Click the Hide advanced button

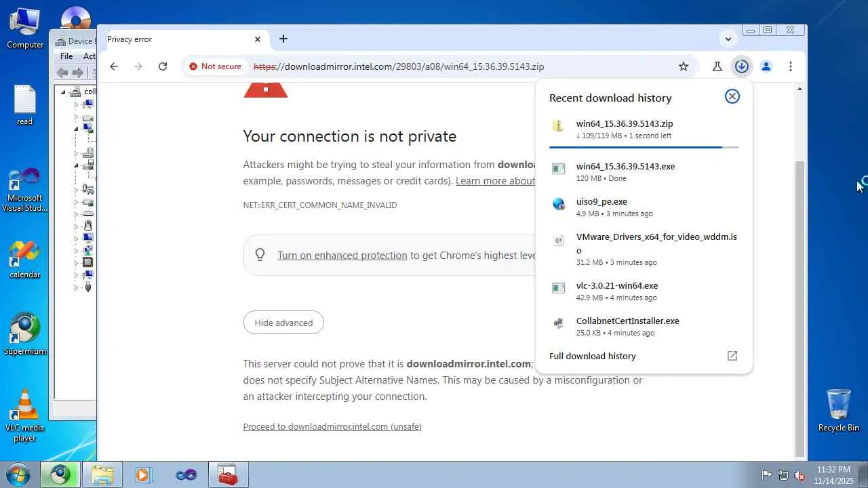point(283,323)
